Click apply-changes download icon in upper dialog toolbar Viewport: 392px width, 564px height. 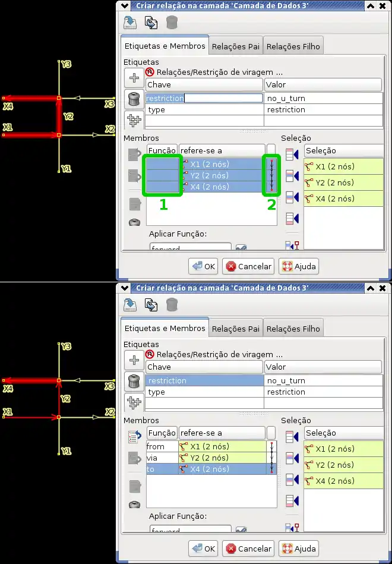[x=130, y=23]
